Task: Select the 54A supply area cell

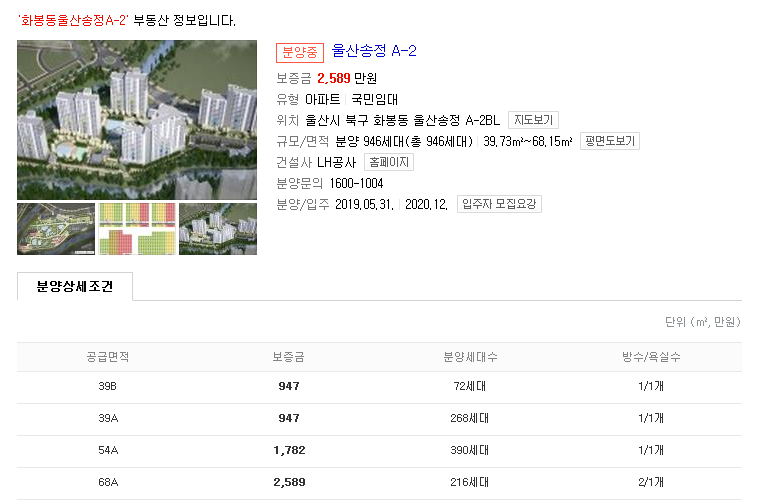Action: pos(108,450)
